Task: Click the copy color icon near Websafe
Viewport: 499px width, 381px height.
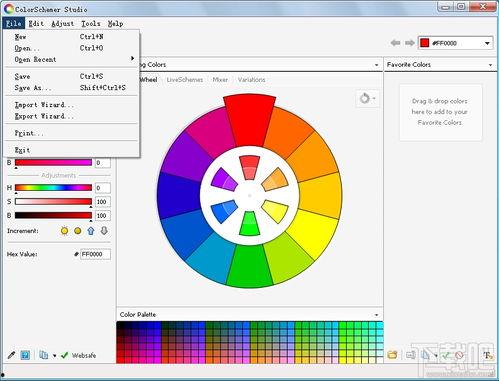Action: [43, 355]
